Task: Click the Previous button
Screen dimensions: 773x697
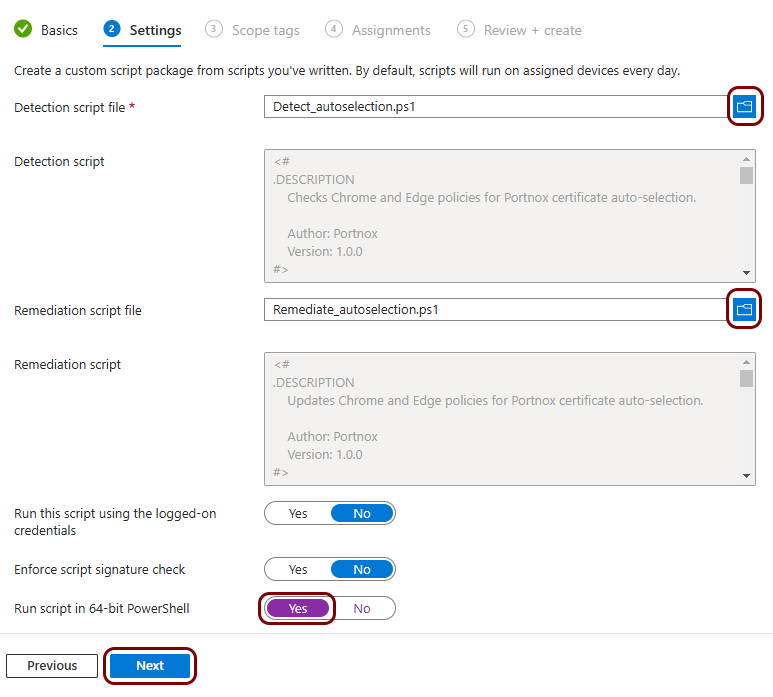Action: tap(52, 666)
